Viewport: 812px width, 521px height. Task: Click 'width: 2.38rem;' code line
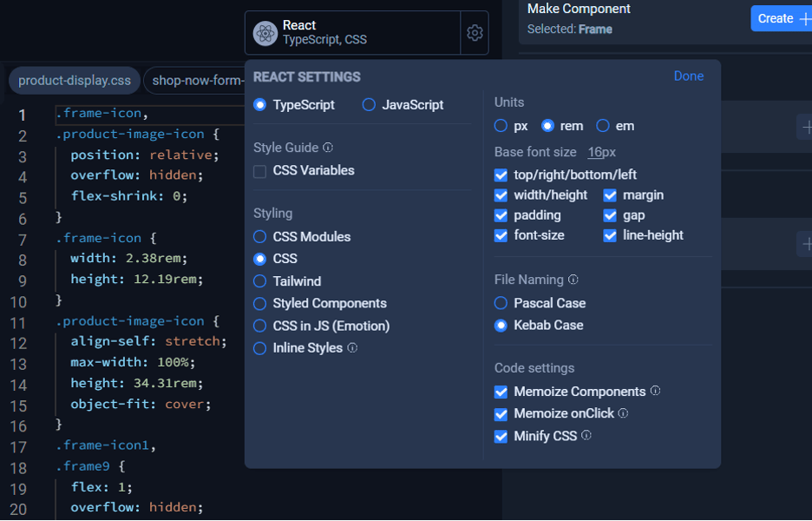coord(129,258)
